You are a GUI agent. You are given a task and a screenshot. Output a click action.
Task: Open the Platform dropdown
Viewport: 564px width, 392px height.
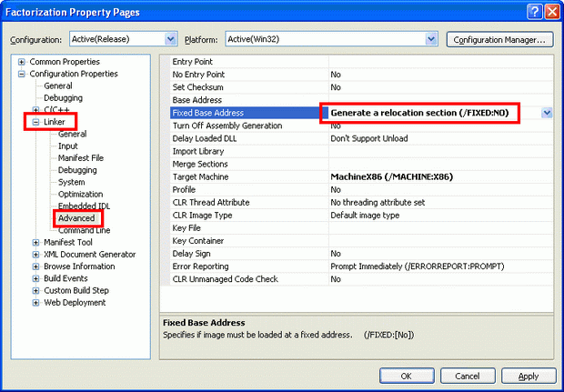coord(431,39)
